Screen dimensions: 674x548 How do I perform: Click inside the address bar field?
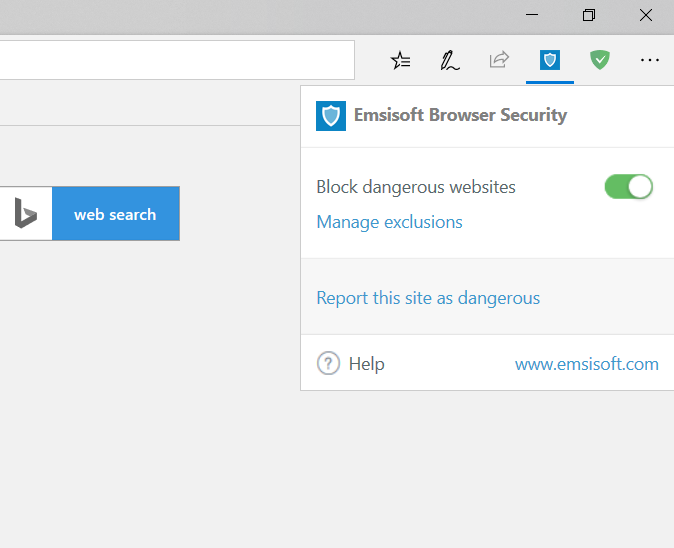point(176,60)
